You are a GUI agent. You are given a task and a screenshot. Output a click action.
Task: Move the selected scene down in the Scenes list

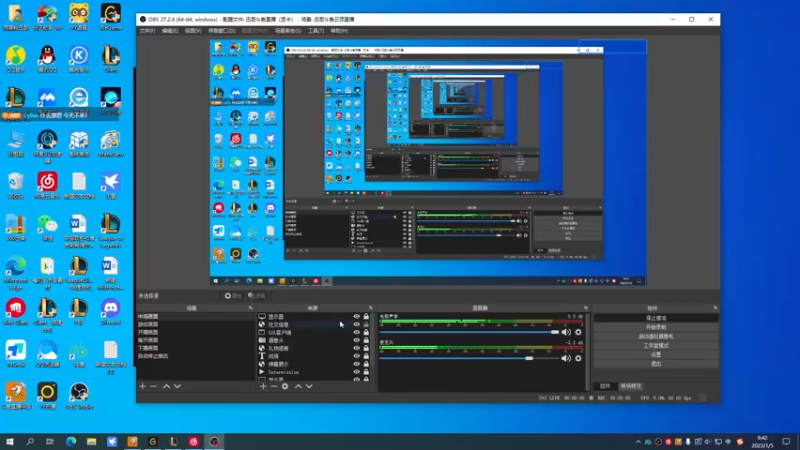[177, 386]
